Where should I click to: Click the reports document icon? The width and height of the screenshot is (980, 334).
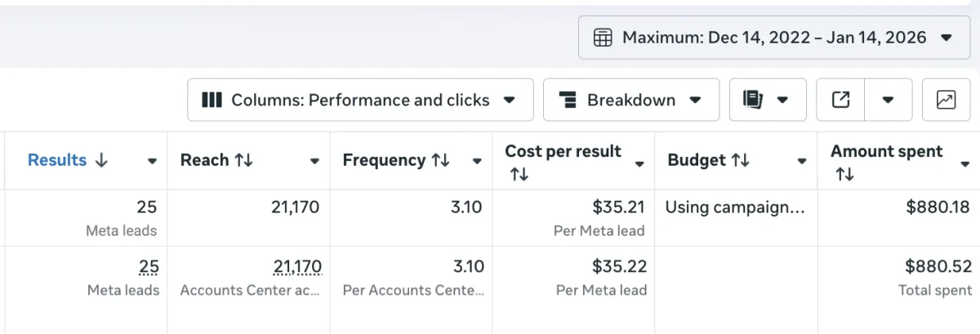pyautogui.click(x=753, y=100)
